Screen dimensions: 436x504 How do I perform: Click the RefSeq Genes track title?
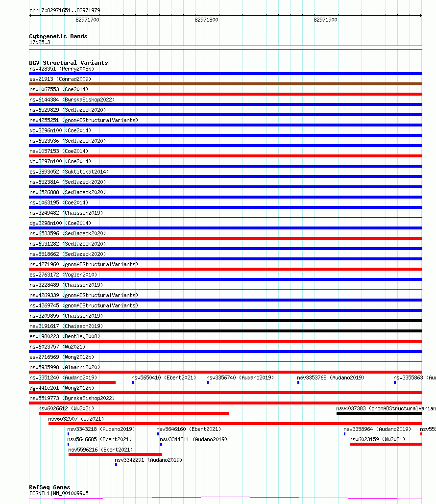(49, 487)
